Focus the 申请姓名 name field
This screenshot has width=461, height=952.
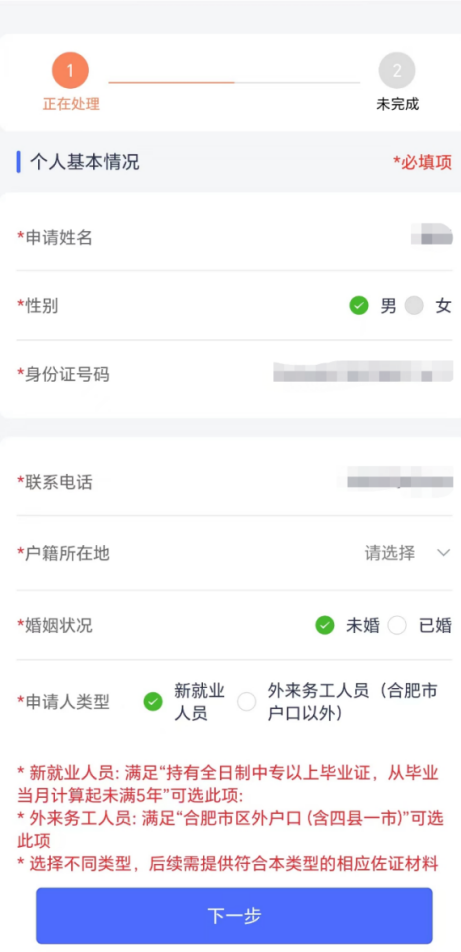(x=234, y=237)
